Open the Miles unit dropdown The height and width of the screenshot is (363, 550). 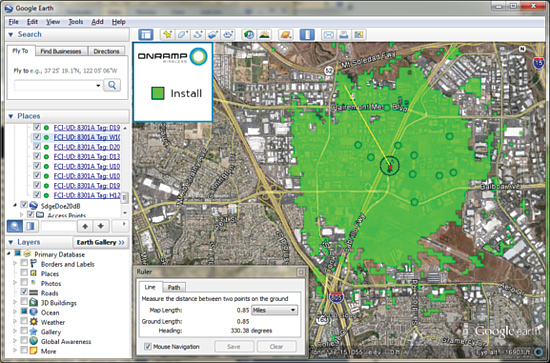click(x=274, y=310)
